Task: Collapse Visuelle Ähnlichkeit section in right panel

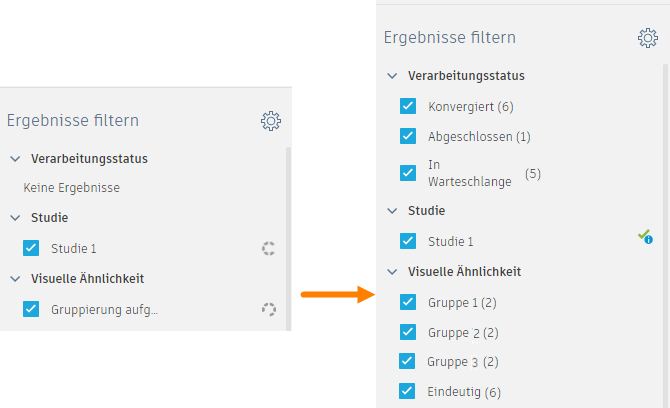Action: click(x=392, y=272)
